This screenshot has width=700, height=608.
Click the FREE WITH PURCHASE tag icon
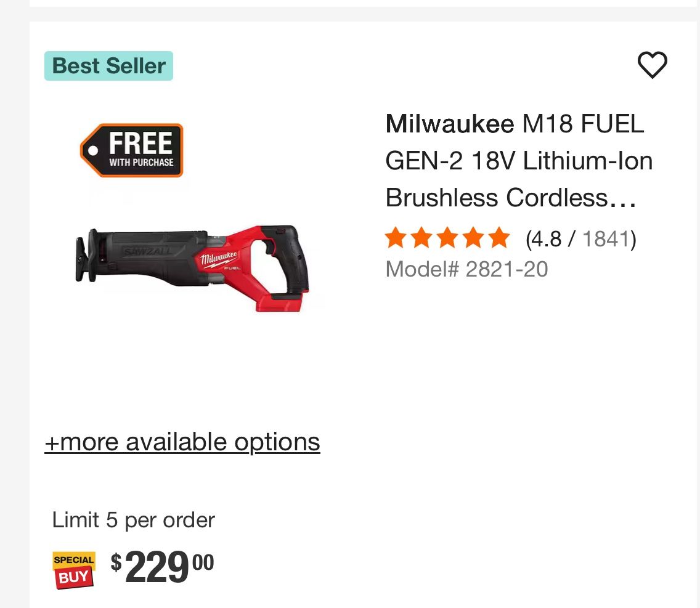coord(131,151)
